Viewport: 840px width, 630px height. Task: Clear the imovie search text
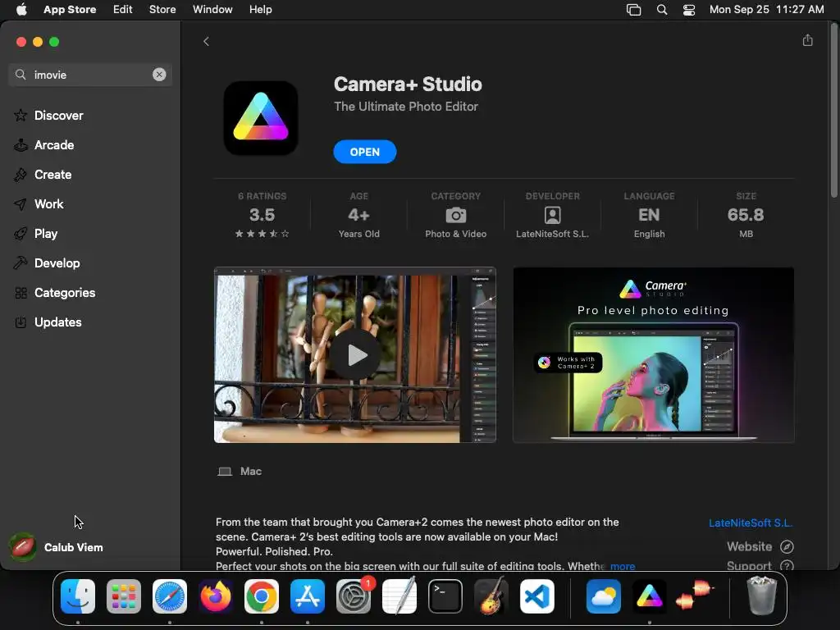[159, 75]
